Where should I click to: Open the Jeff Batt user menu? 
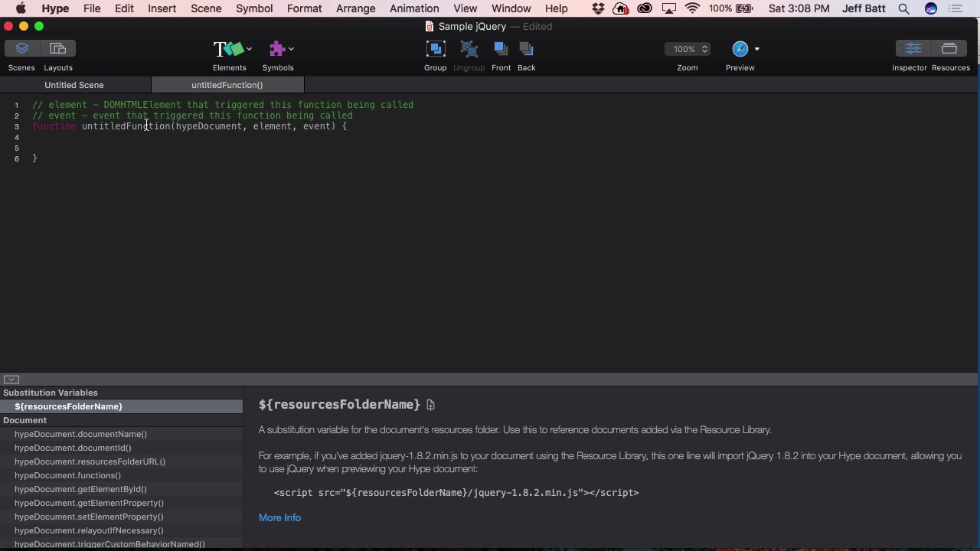pyautogui.click(x=864, y=8)
